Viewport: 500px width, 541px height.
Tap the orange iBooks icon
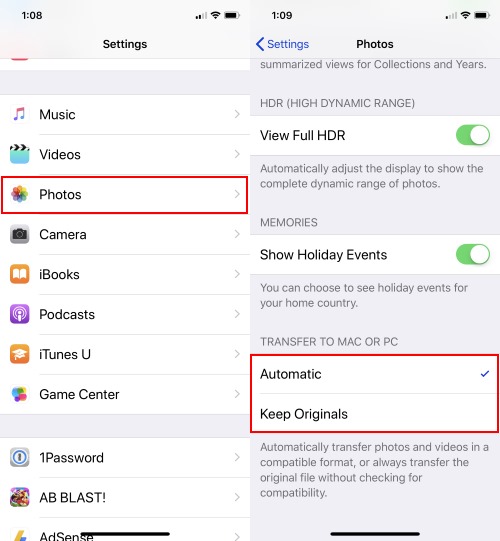click(x=19, y=274)
